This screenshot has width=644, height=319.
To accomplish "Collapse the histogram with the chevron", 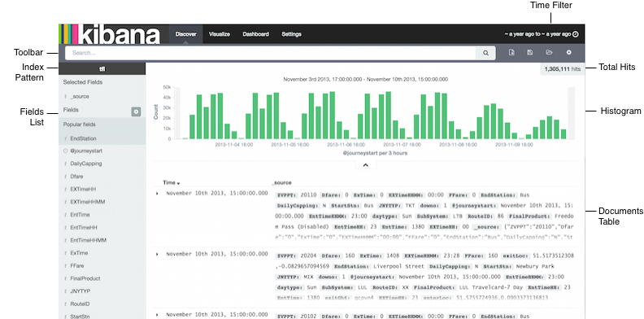I will point(366,165).
